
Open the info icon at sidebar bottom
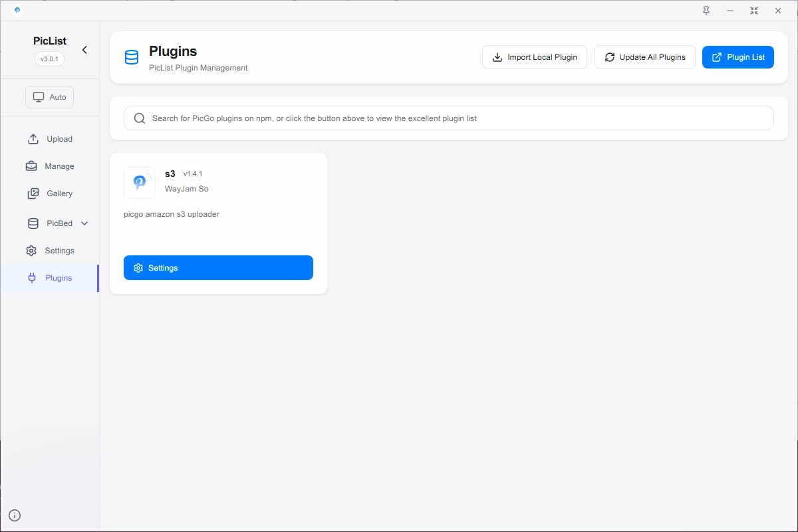click(x=15, y=515)
